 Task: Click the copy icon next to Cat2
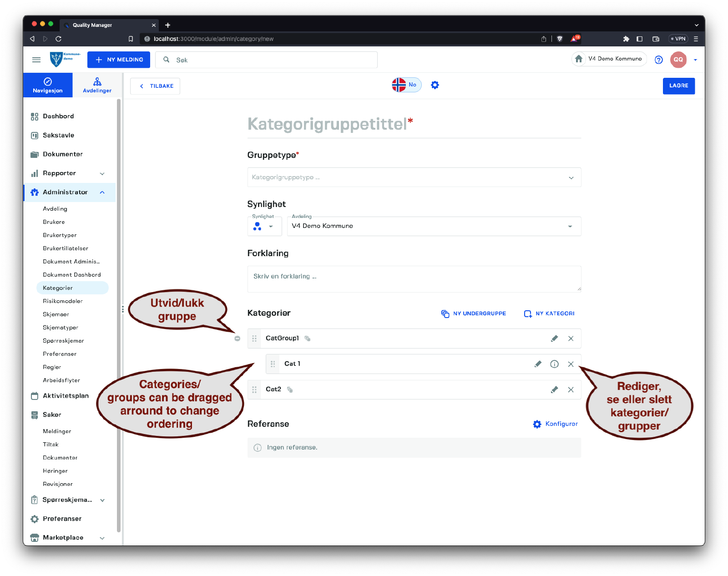[290, 389]
